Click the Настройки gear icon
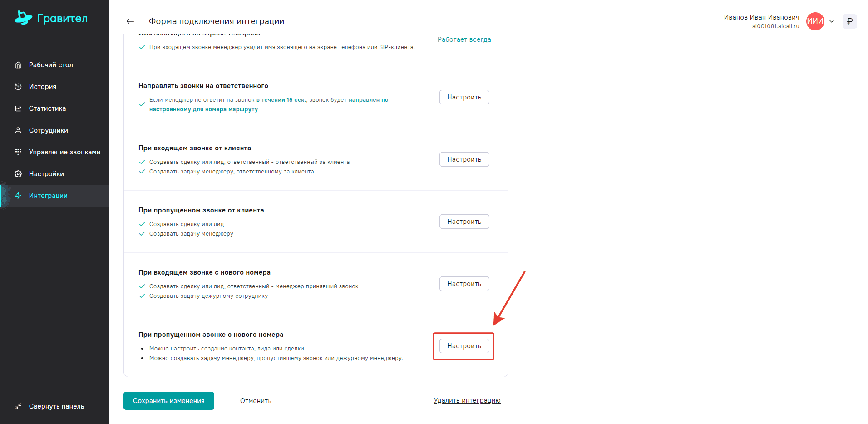The image size is (868, 424). tap(18, 174)
